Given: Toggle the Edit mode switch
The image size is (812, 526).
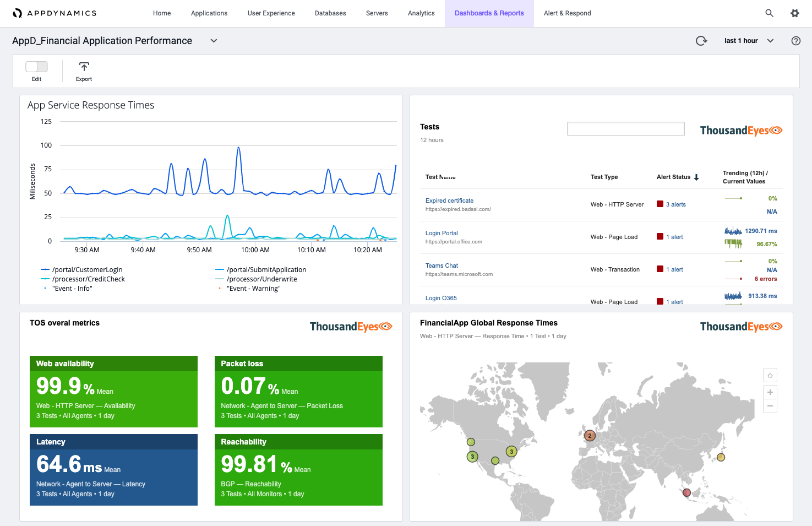Looking at the screenshot, I should point(36,67).
